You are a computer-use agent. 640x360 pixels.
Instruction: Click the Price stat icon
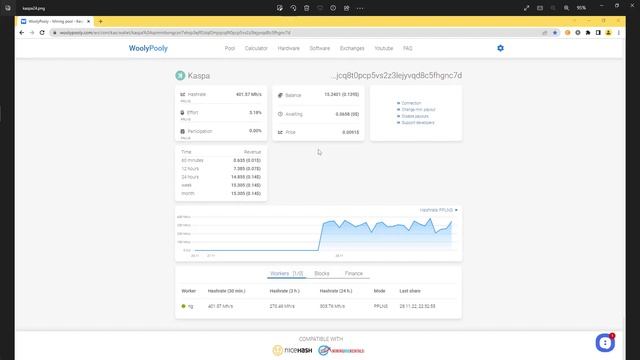click(x=280, y=132)
